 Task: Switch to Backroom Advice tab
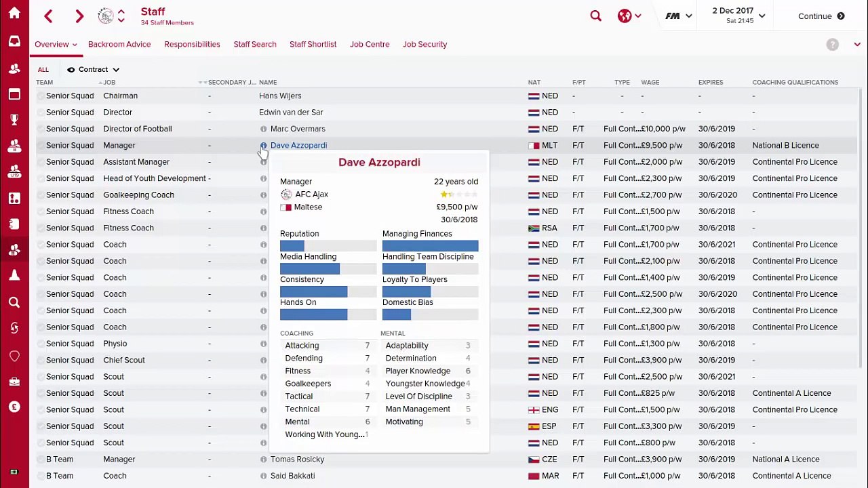[x=119, y=44]
